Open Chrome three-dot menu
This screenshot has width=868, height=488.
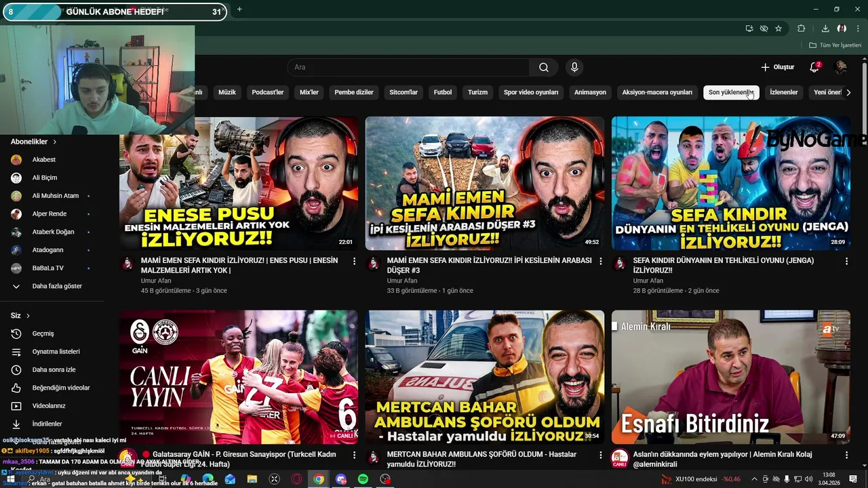point(858,28)
